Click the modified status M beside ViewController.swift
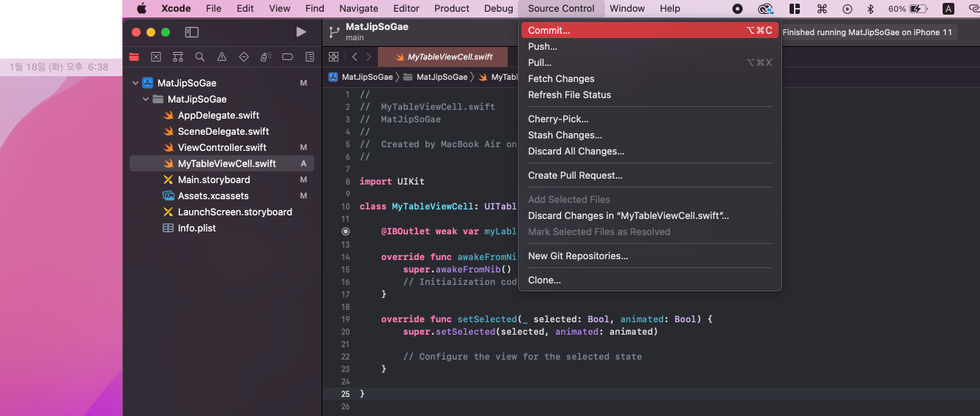Viewport: 980px width, 416px height. pos(303,147)
